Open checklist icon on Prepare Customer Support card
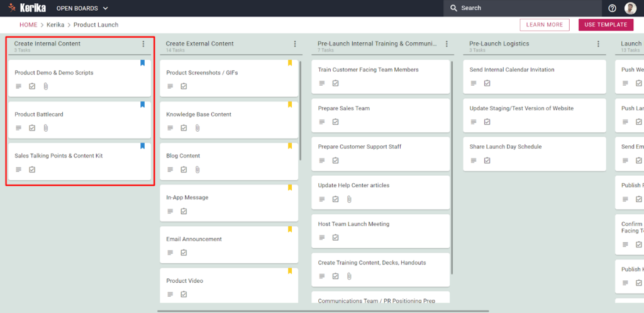 pos(336,161)
